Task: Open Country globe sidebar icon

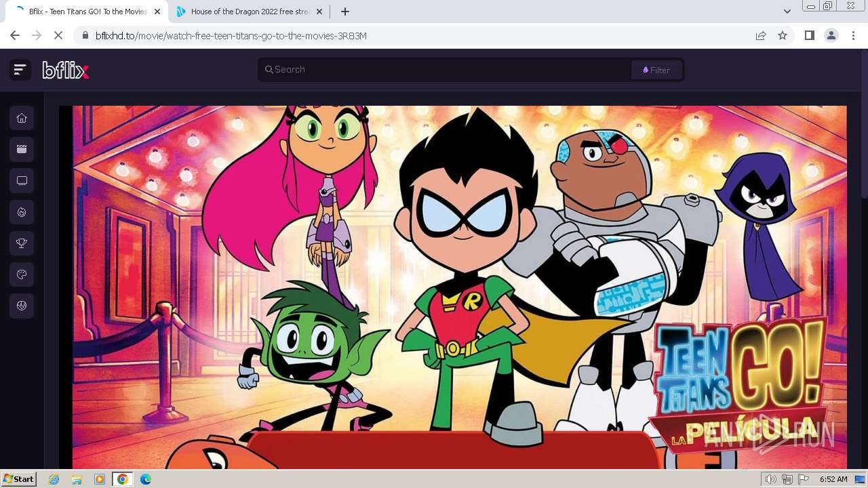Action: point(22,306)
